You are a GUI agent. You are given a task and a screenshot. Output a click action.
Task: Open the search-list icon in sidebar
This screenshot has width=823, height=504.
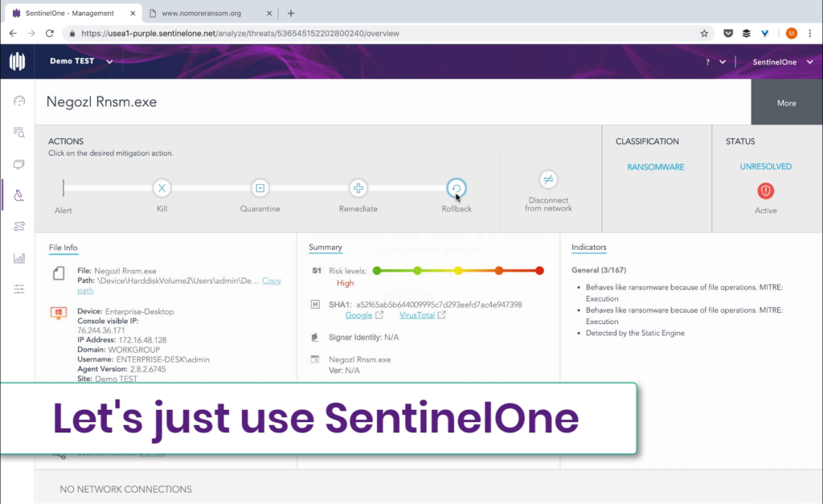click(x=19, y=133)
